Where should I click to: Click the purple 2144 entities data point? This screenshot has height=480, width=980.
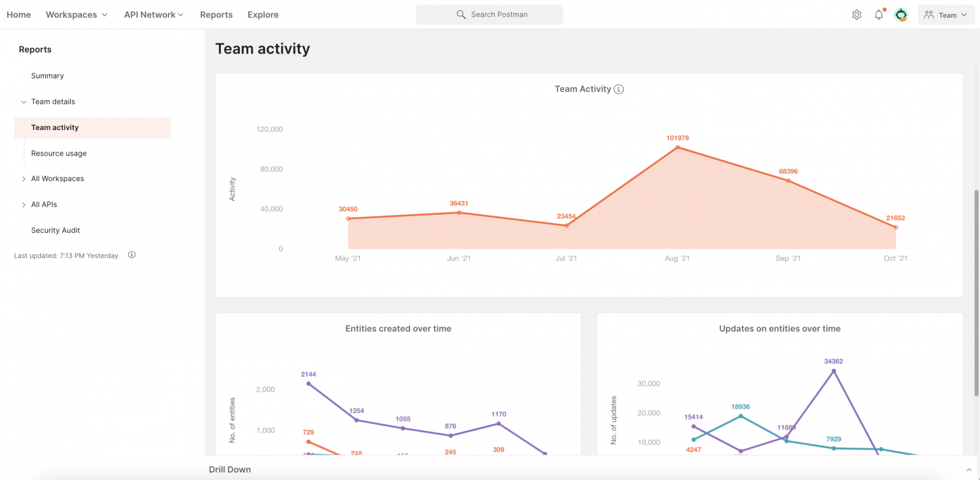[x=309, y=384]
